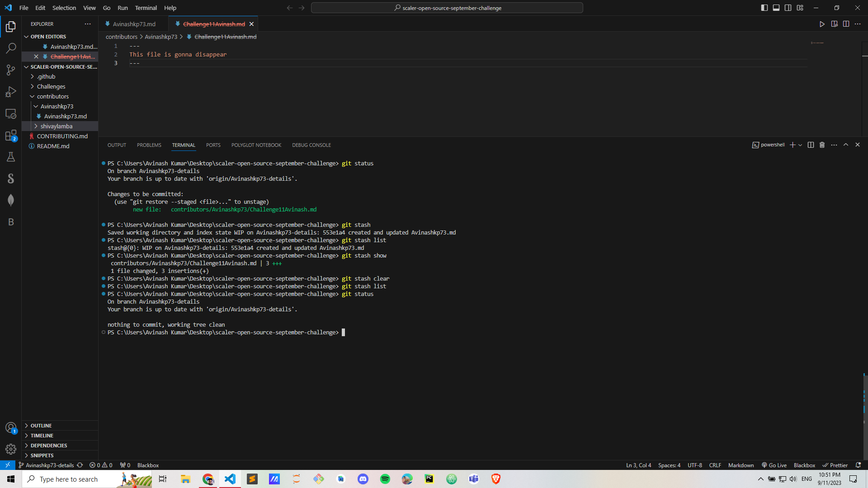This screenshot has width=868, height=488.
Task: Open the terminal profile dropdown
Action: click(x=801, y=145)
